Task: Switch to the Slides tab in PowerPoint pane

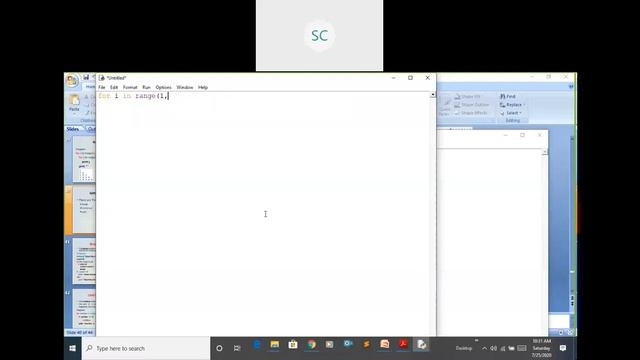Action: click(x=73, y=129)
